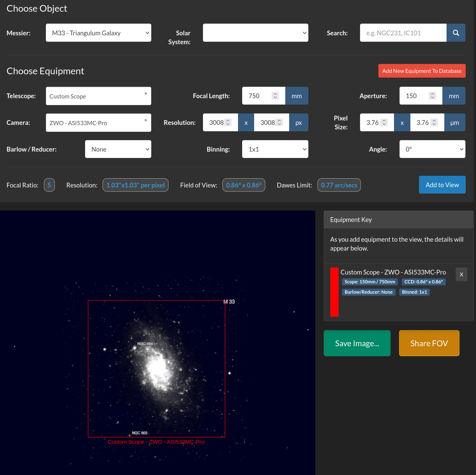Screen dimensions: 476x475
Task: Click the Aperture value field
Action: (x=421, y=96)
